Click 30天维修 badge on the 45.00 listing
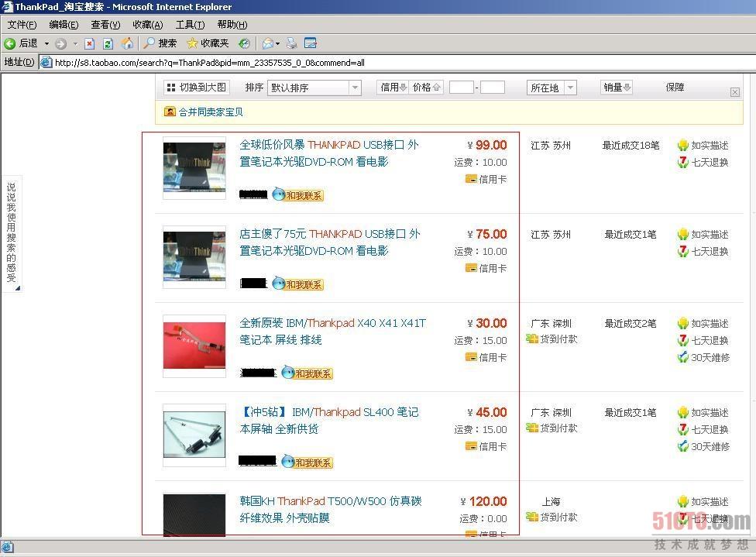Image resolution: width=756 pixels, height=557 pixels. [x=703, y=446]
